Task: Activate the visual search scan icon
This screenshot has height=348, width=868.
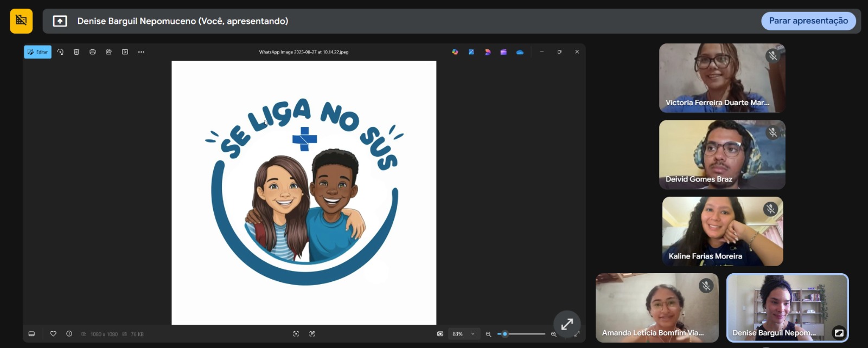Action: point(296,334)
